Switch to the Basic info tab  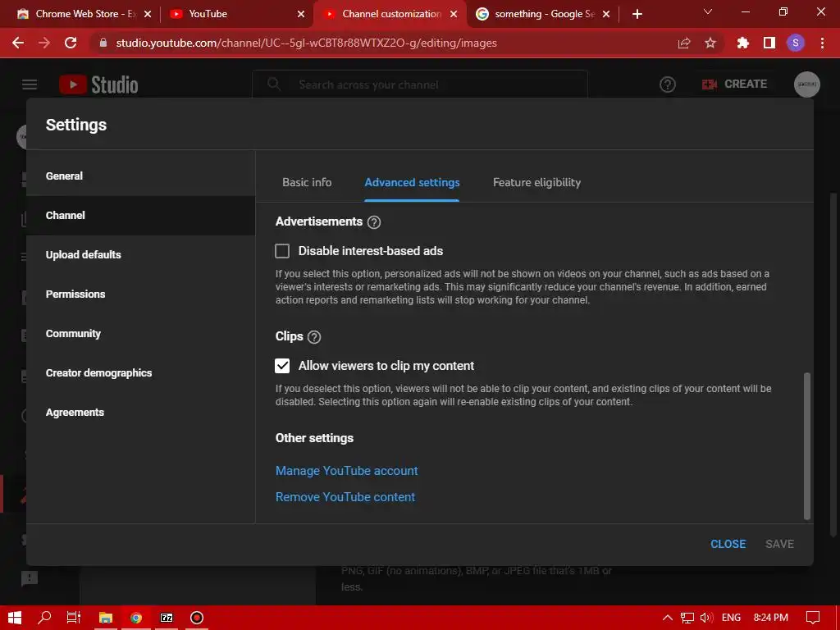[x=307, y=183]
